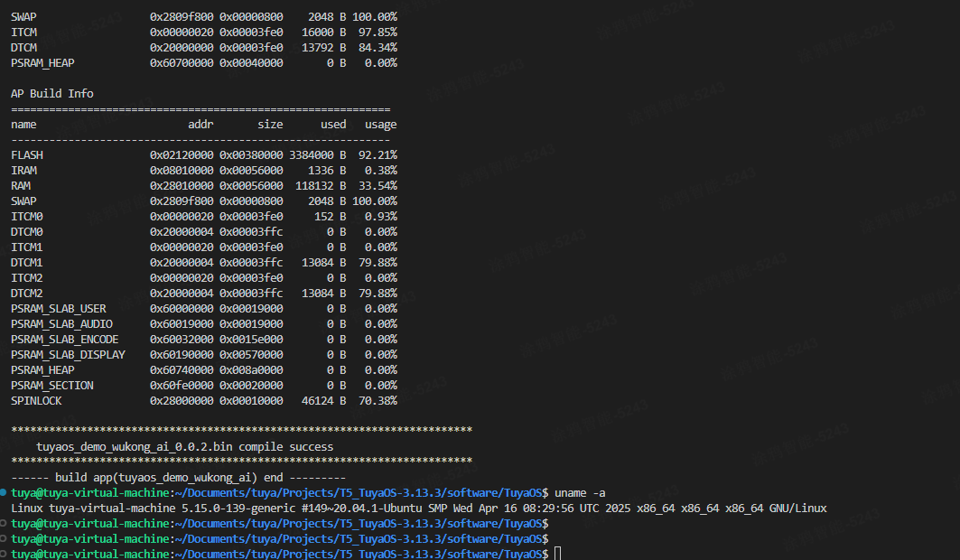
Task: Click the 'uname -a' command text
Action: (580, 492)
